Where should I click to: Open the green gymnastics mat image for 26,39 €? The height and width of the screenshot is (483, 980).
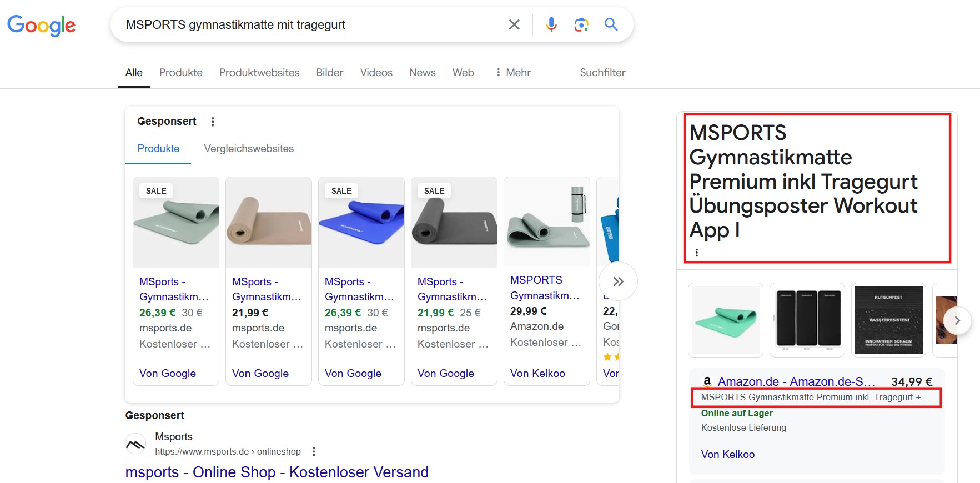click(176, 223)
